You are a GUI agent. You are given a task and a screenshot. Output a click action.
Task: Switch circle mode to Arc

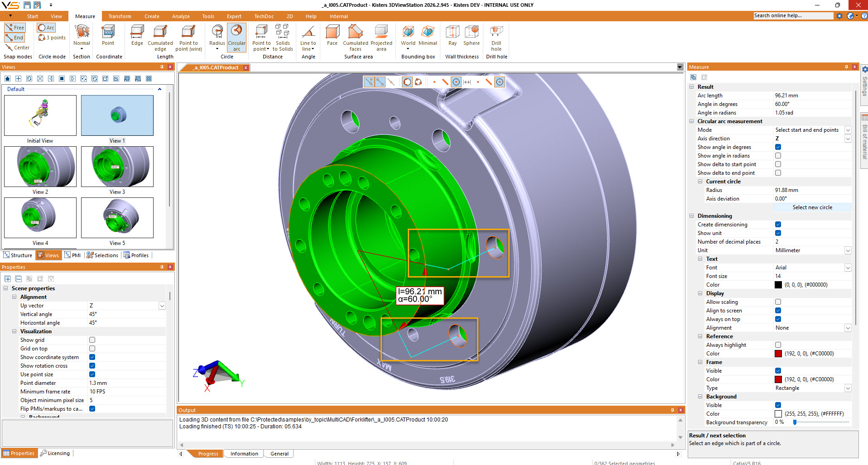[47, 28]
